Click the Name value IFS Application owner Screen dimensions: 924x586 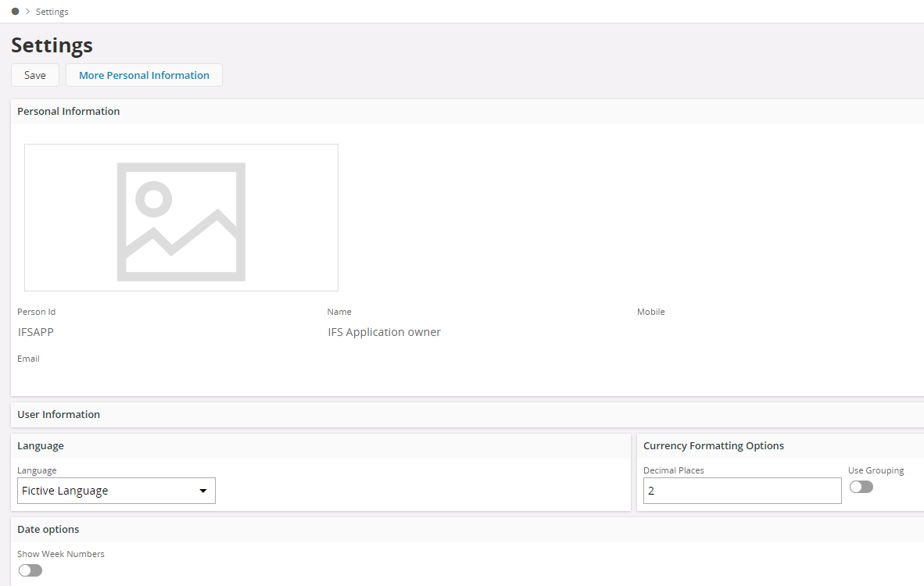(x=384, y=332)
